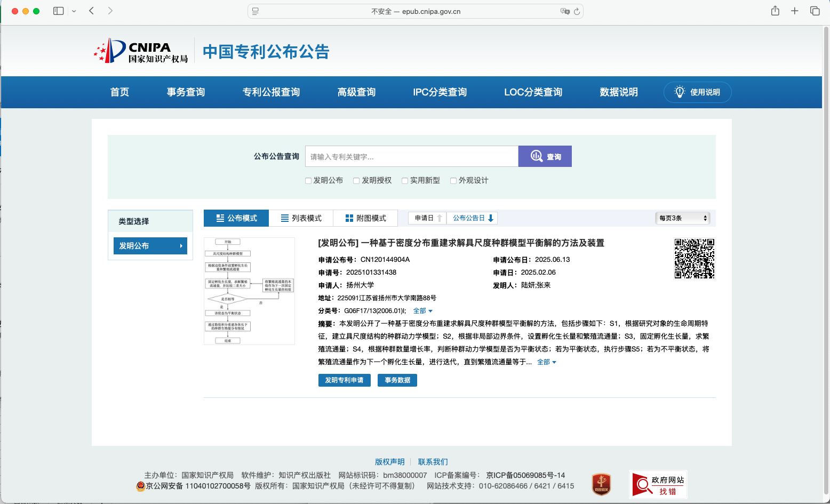Expand classification numbers with 全部 link

pos(422,311)
